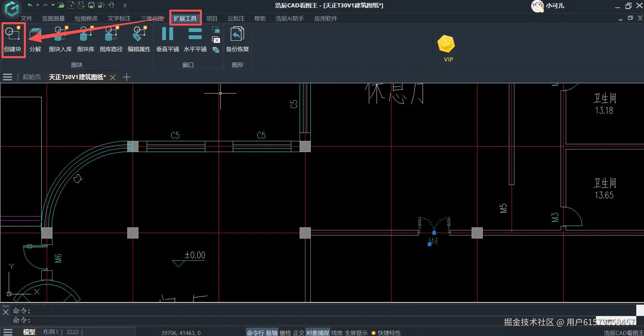The width and height of the screenshot is (644, 336).
Task: Click the redo arrow in quick toolbar
Action: tap(45, 5)
